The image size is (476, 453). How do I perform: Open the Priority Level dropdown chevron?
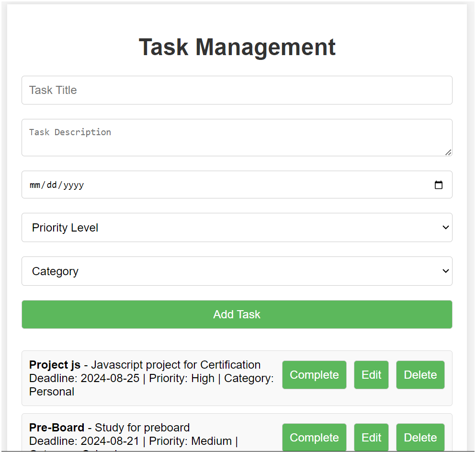pos(446,227)
